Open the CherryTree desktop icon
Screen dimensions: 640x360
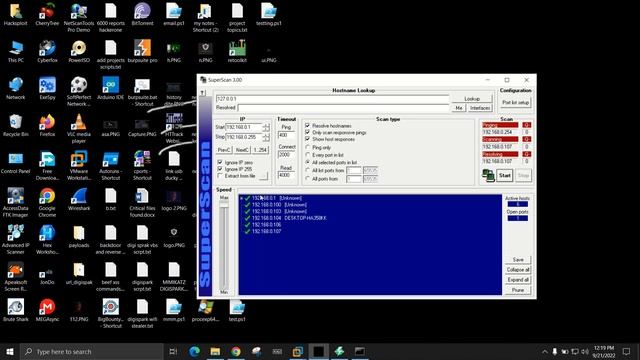pyautogui.click(x=47, y=14)
